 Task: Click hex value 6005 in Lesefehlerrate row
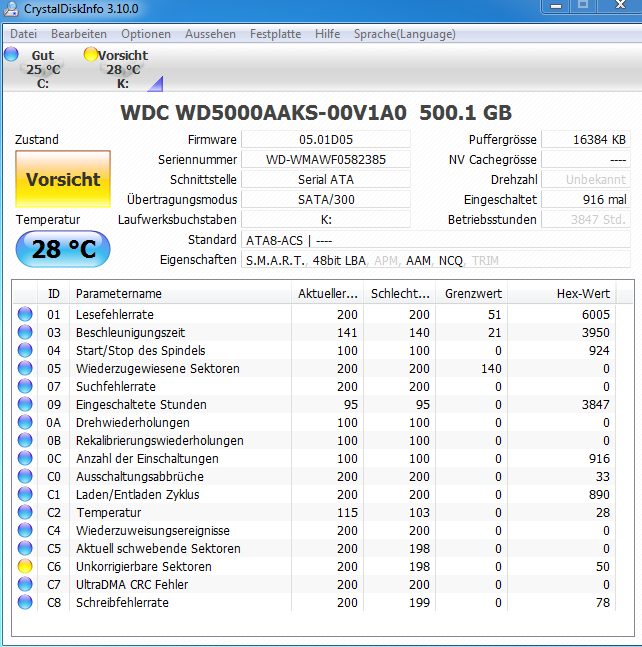click(x=596, y=314)
